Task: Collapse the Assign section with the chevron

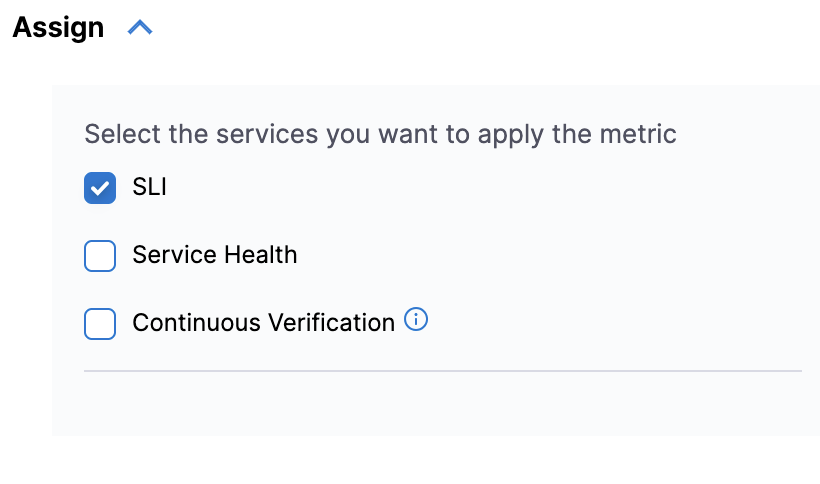Action: [140, 29]
